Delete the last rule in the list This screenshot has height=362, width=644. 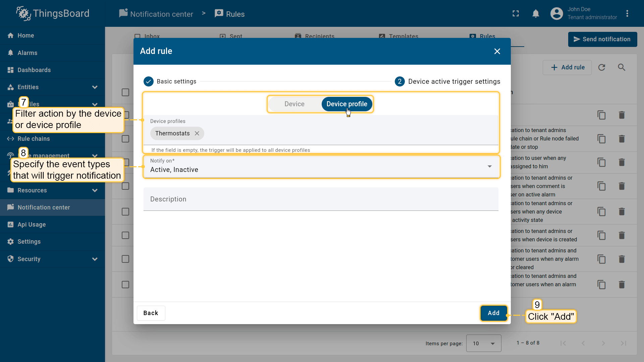622,285
